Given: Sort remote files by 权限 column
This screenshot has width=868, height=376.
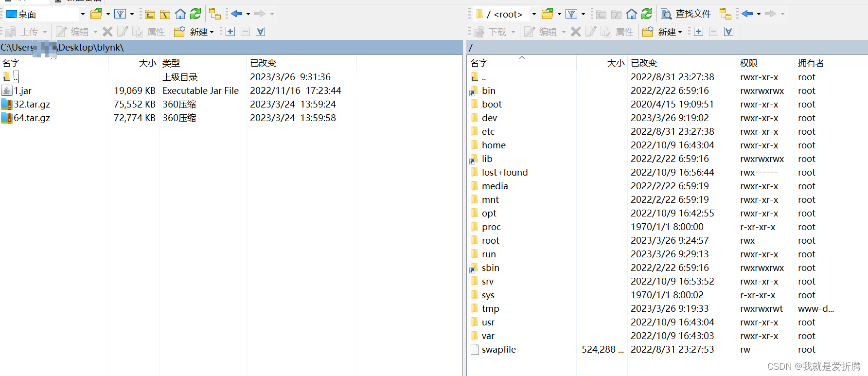Looking at the screenshot, I should click(x=765, y=63).
